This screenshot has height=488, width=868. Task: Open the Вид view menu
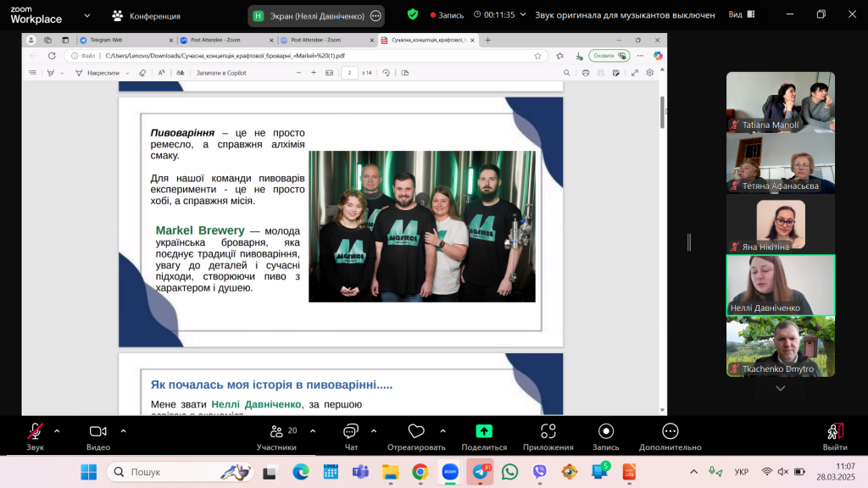click(741, 14)
